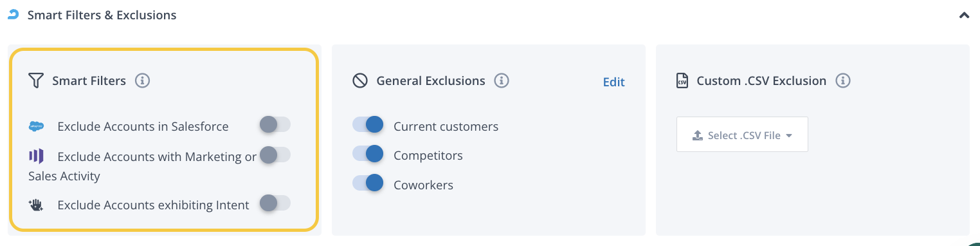Enable Exclude Accounts in Salesforce toggle
The width and height of the screenshot is (980, 246).
(x=275, y=124)
